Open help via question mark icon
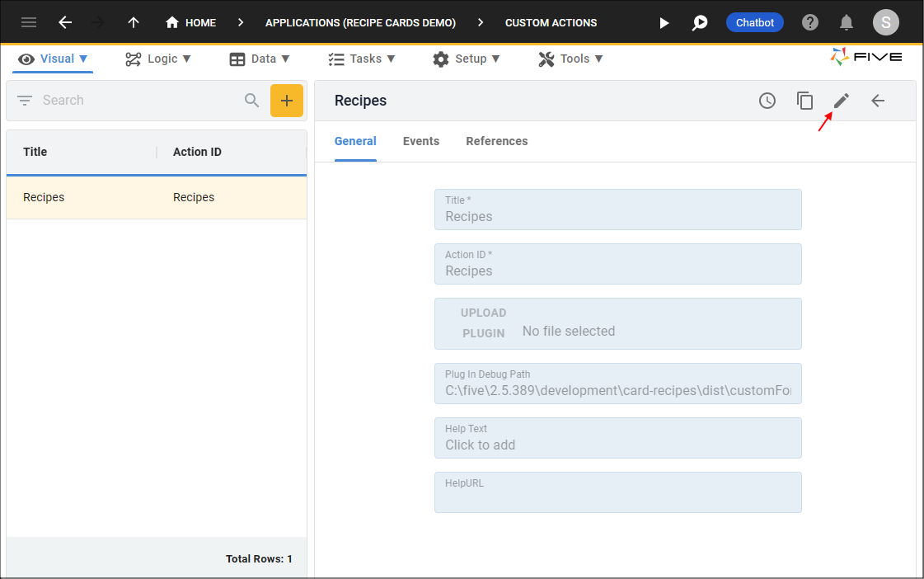Viewport: 924px width, 579px height. point(810,22)
